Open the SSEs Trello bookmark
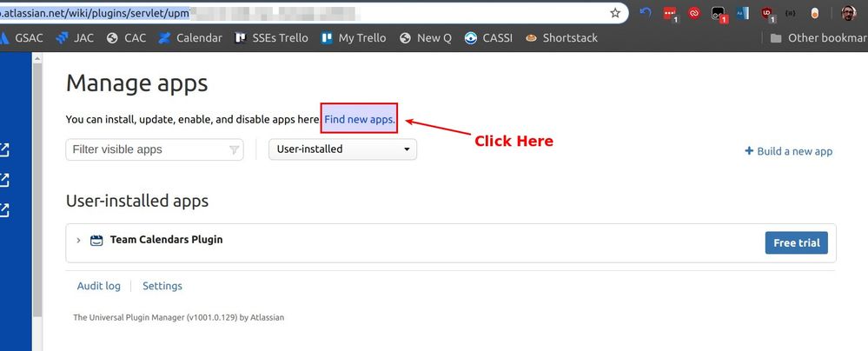868x351 pixels. [x=271, y=37]
